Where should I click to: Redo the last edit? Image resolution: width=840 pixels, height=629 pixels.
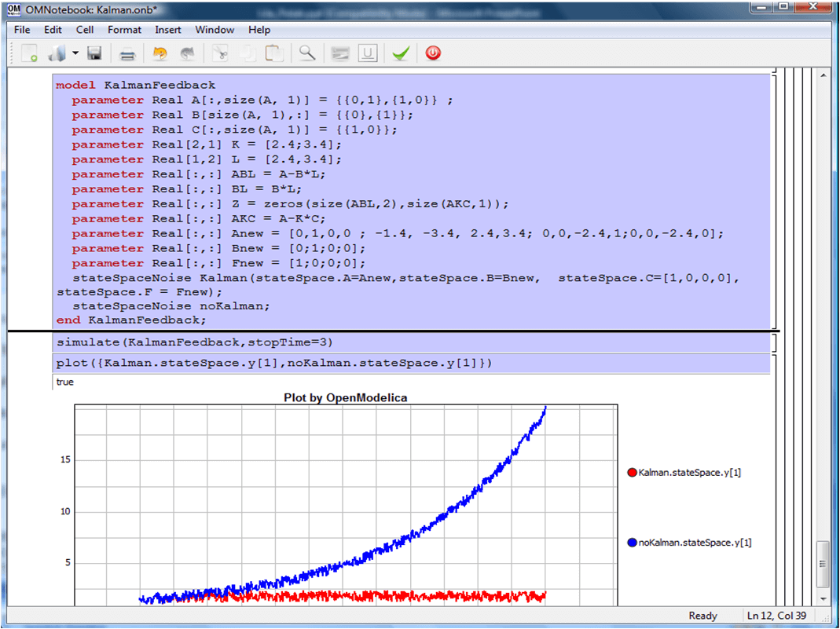pos(188,53)
